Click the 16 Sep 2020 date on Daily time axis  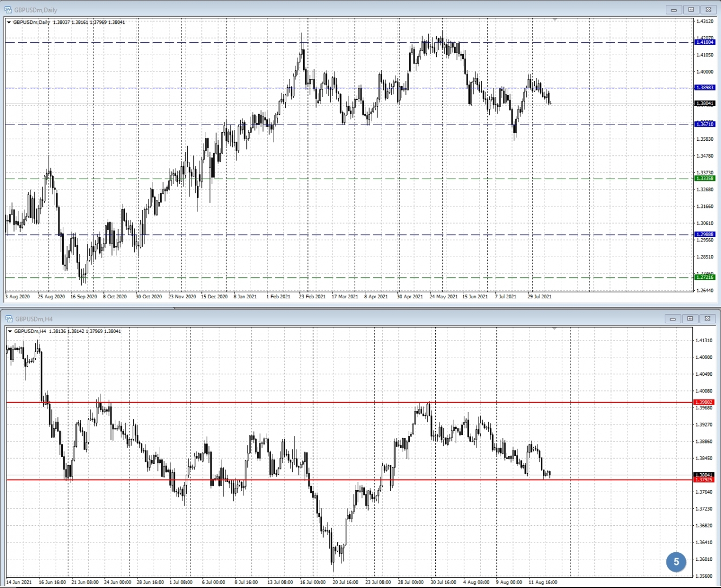[83, 297]
